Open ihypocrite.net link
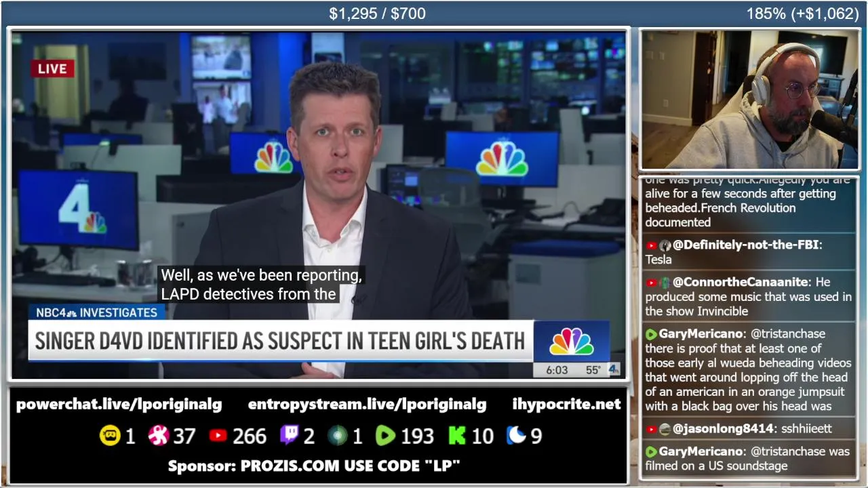The image size is (868, 488). tap(566, 405)
